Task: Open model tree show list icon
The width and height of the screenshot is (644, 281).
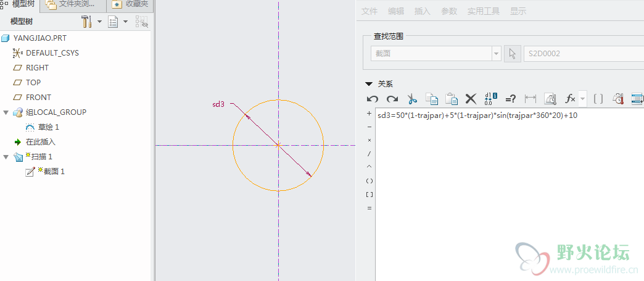Action: point(113,22)
